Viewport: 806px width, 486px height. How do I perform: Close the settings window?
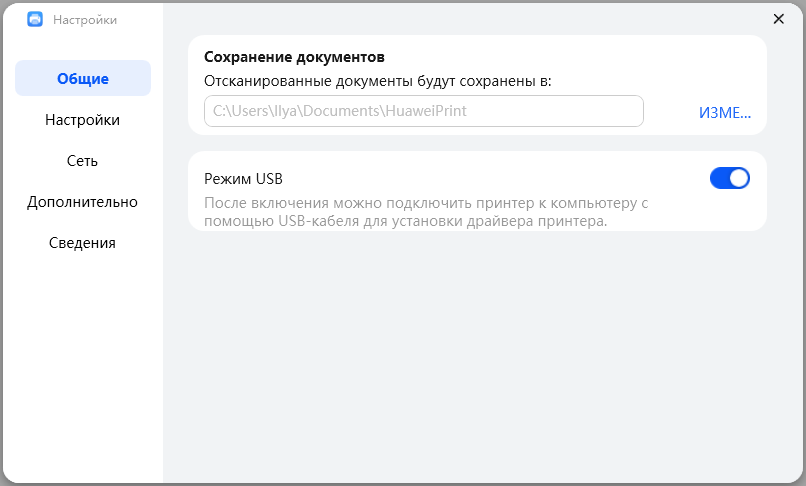pos(779,19)
